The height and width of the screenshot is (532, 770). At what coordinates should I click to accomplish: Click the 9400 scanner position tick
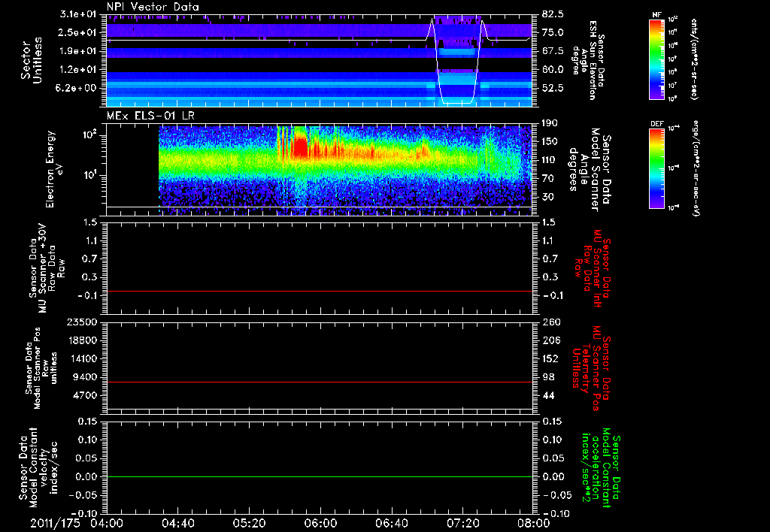click(87, 377)
